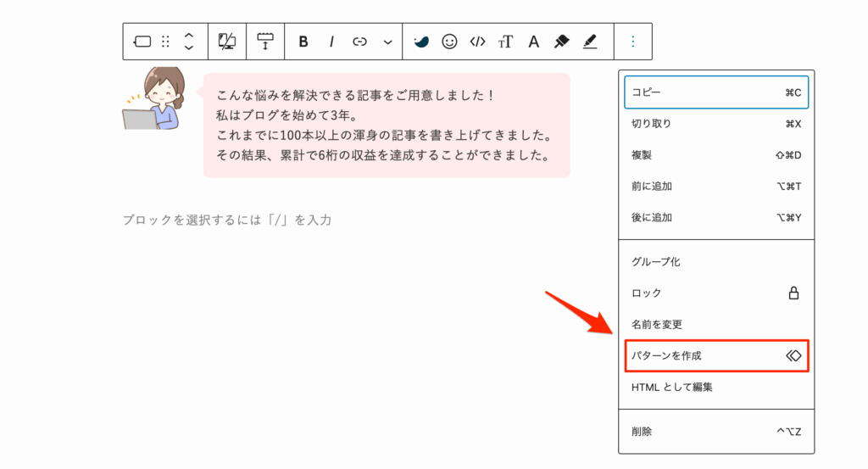Choose ロック to lock the block

pyautogui.click(x=716, y=293)
